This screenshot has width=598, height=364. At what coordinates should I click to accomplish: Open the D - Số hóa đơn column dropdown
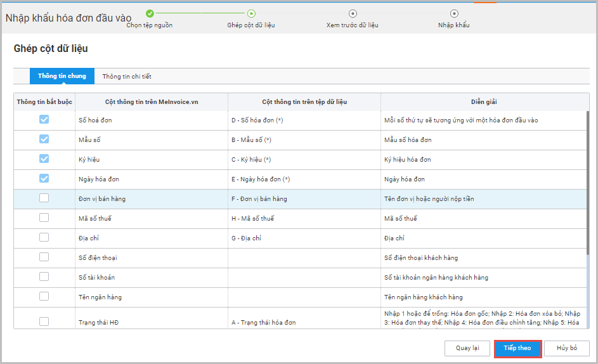tap(304, 120)
